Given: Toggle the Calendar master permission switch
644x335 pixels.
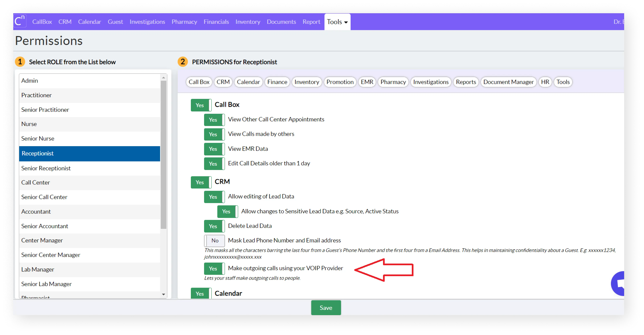Looking at the screenshot, I should click(x=201, y=293).
